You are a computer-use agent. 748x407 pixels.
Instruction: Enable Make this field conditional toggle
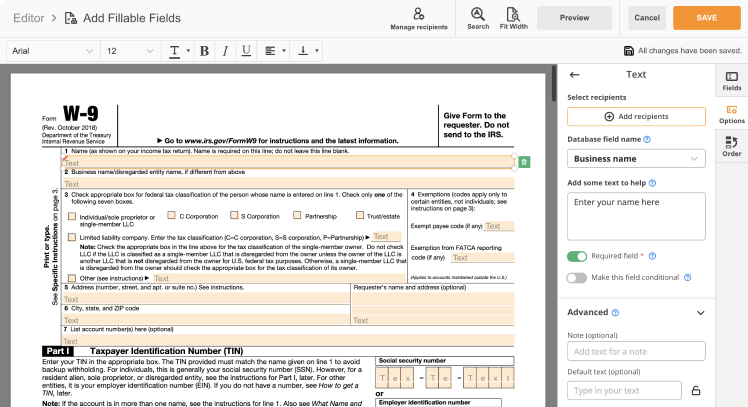tap(576, 277)
